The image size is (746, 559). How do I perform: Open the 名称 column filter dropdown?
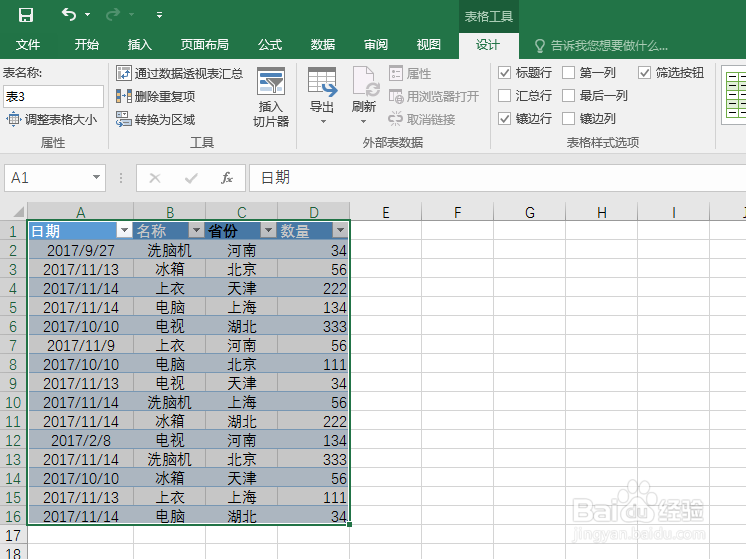click(196, 231)
